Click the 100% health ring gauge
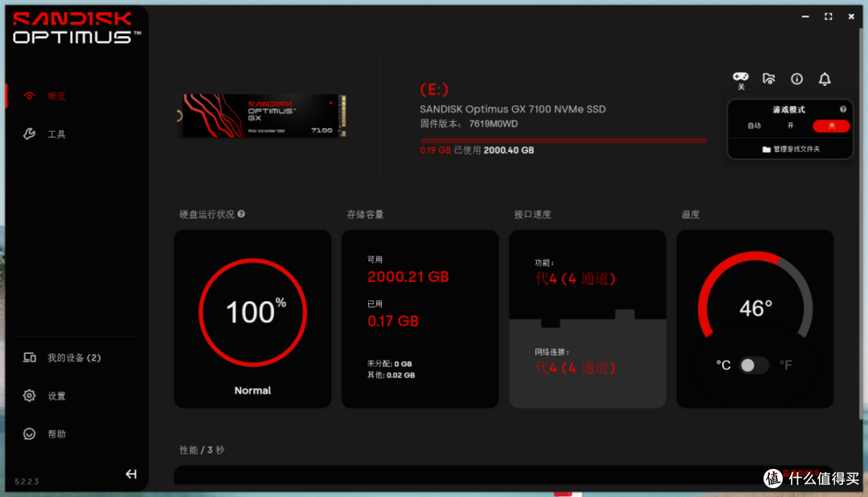This screenshot has width=868, height=497. [x=253, y=312]
